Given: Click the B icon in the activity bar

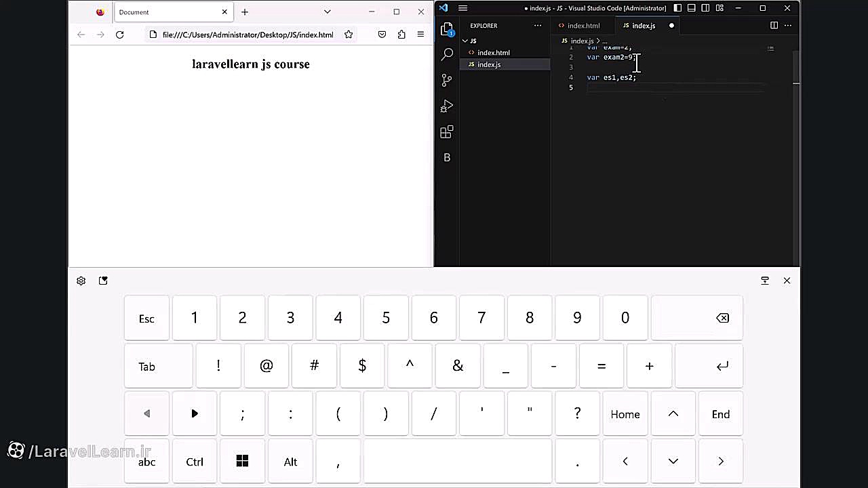Looking at the screenshot, I should [447, 157].
